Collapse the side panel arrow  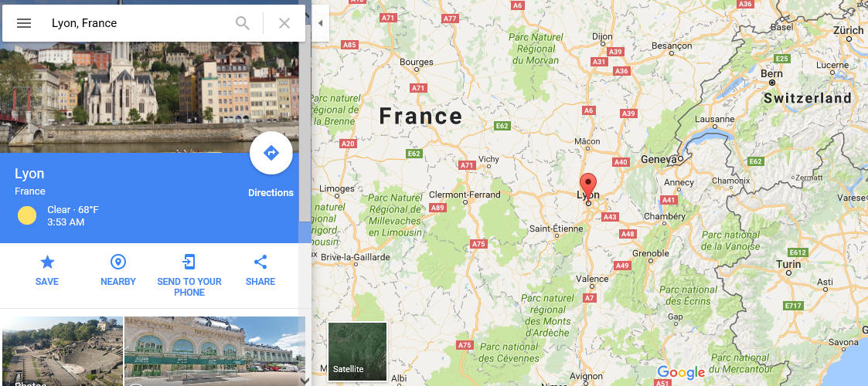(x=321, y=23)
